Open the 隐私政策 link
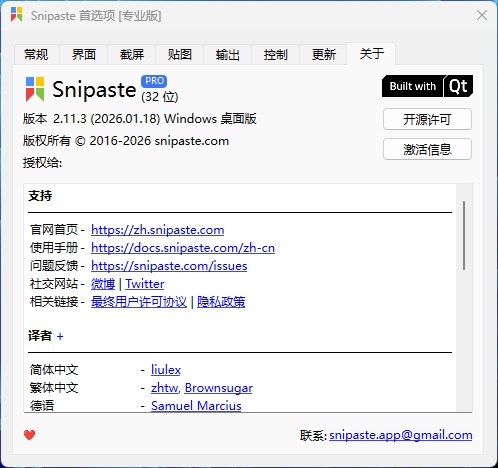498x468 pixels. 221,302
